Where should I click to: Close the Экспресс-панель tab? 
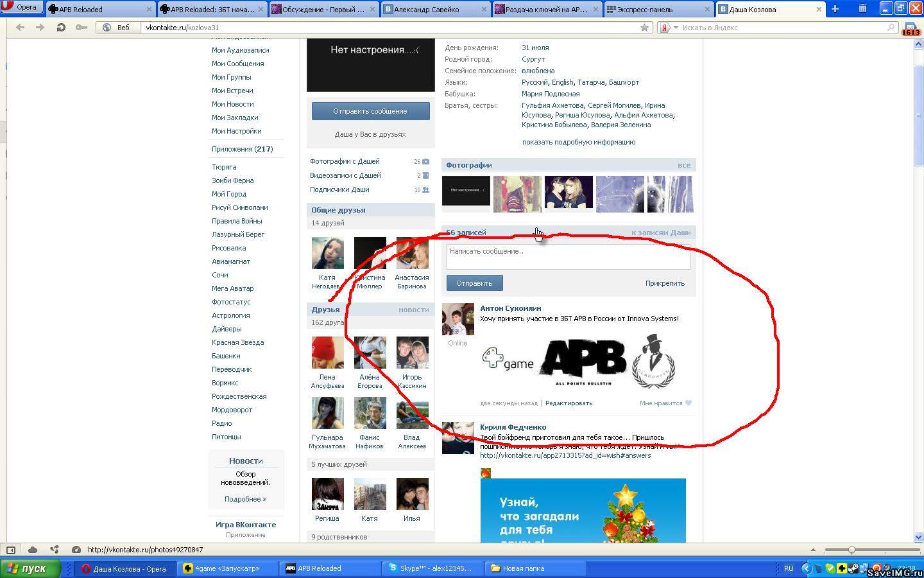tap(707, 9)
